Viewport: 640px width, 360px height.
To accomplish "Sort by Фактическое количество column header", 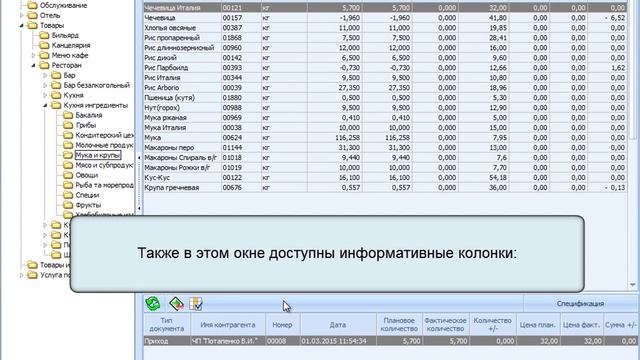I will click(x=445, y=324).
